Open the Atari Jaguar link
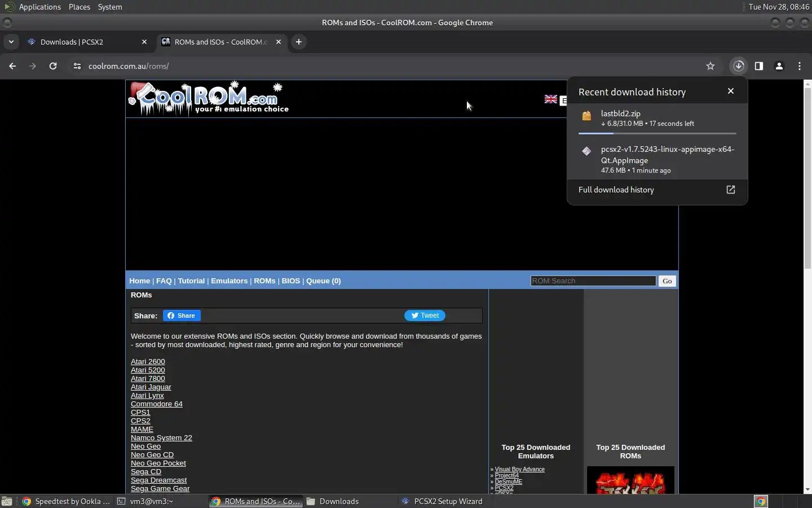Viewport: 812px width, 508px height. pos(151,387)
